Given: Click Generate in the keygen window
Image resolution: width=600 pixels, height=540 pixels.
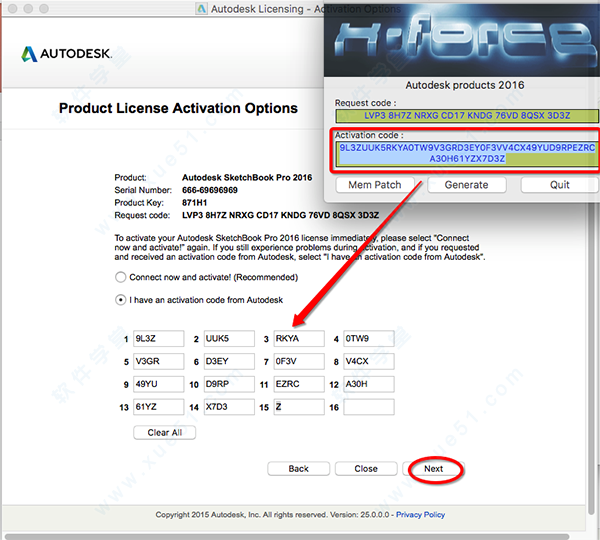Looking at the screenshot, I should 466,185.
